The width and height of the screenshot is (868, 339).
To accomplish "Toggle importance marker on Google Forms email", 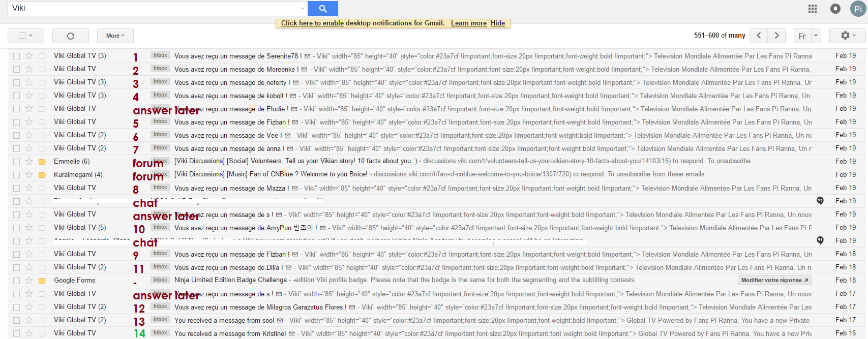I will [42, 281].
